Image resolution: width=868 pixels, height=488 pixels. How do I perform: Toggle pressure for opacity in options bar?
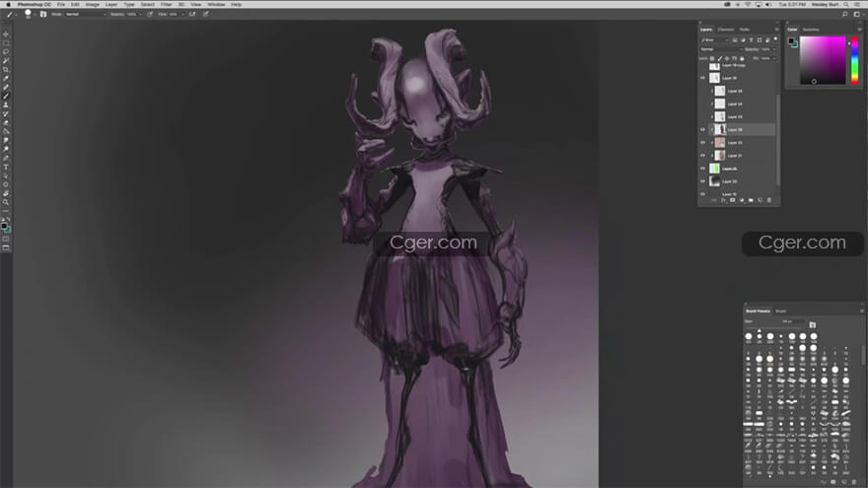(x=150, y=15)
